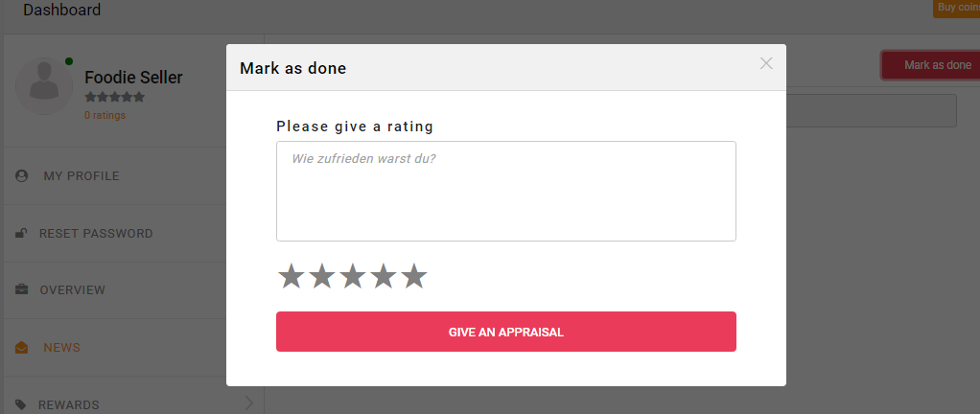This screenshot has width=980, height=414.
Task: Click the Reset Password lock icon
Action: pyautogui.click(x=22, y=234)
